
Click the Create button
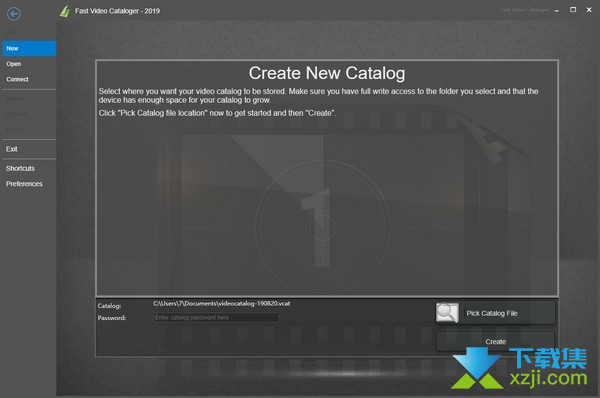495,341
